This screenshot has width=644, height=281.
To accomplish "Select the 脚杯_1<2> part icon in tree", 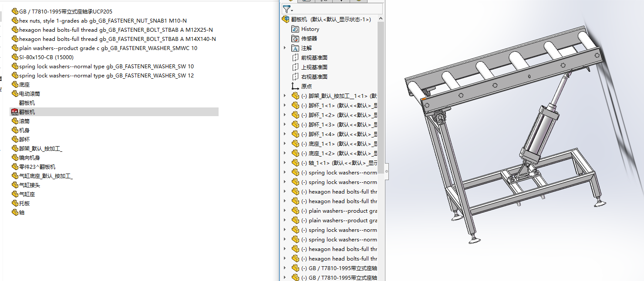I will 296,115.
